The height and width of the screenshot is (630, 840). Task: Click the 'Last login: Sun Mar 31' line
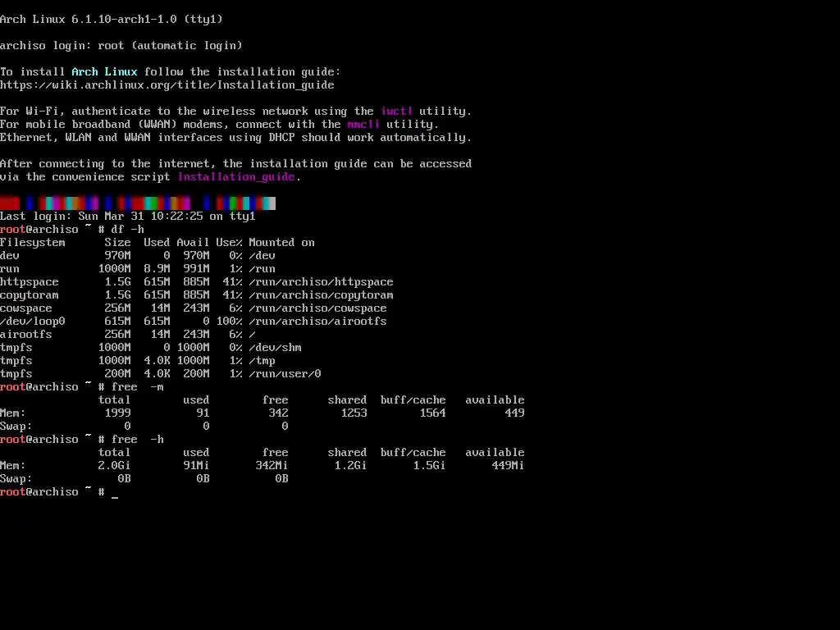pos(128,217)
